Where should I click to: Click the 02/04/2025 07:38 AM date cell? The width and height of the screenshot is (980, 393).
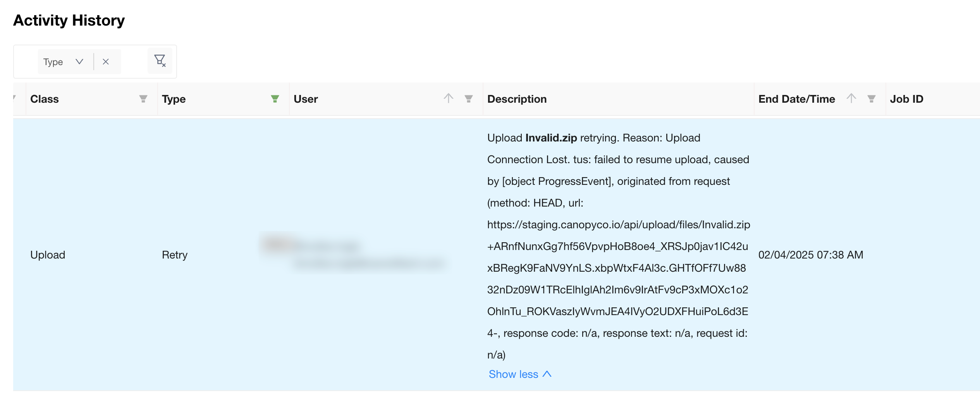click(x=810, y=255)
